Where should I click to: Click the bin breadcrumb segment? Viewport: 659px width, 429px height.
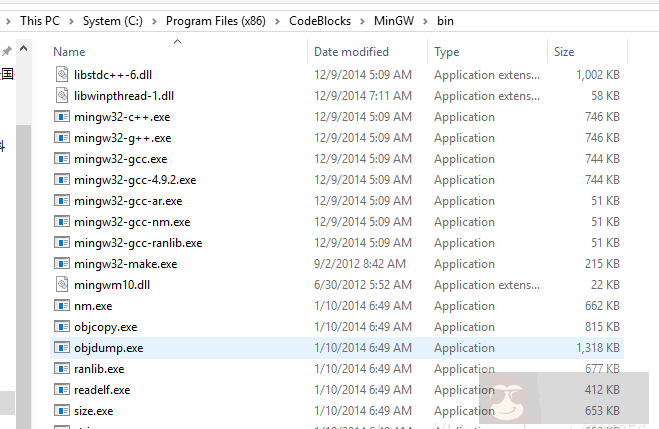pos(445,21)
